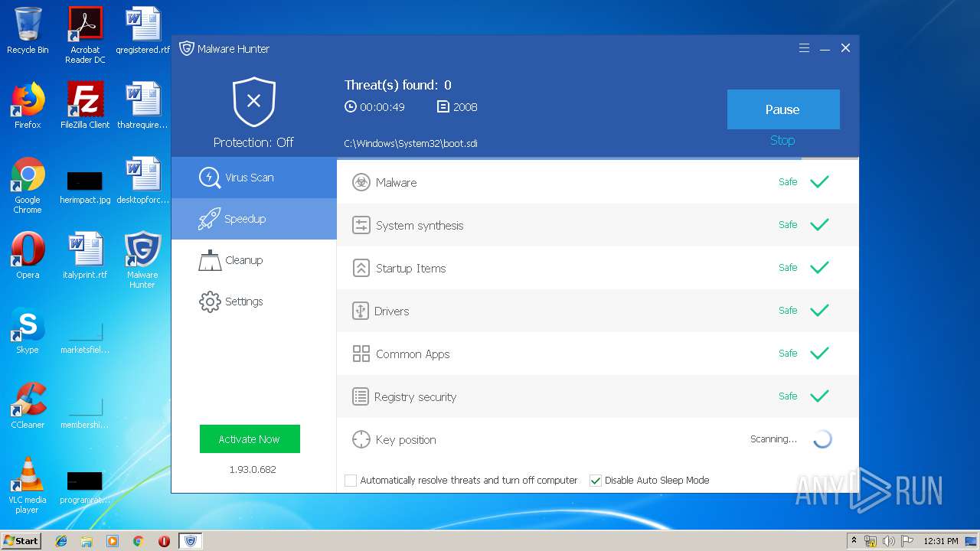Click the Malware row green checkmark
The height and width of the screenshot is (551, 980).
[x=820, y=182]
